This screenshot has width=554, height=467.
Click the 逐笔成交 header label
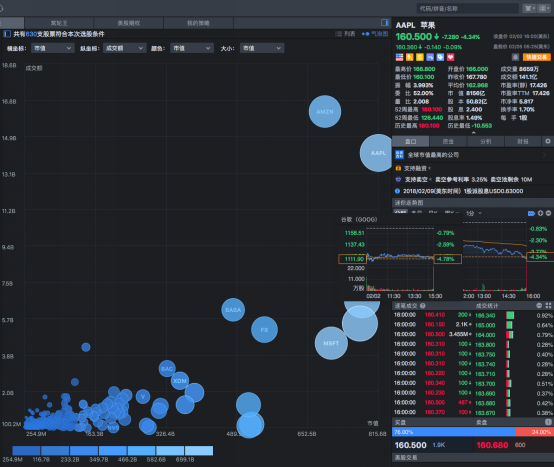coord(406,306)
